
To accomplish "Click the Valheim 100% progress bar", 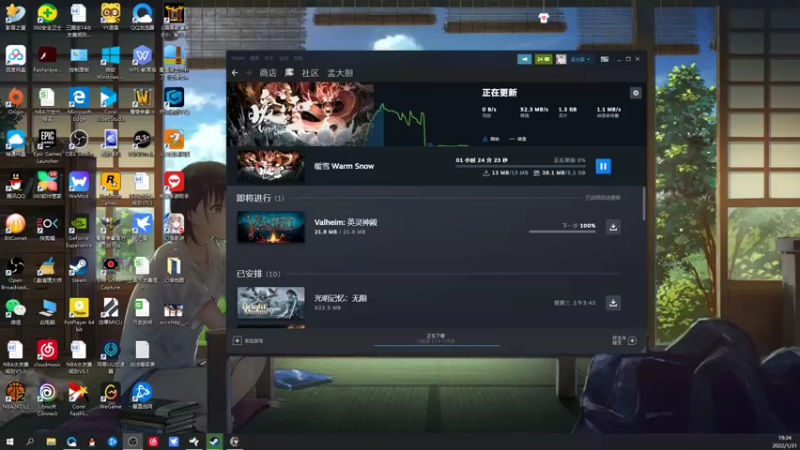I will (x=562, y=232).
